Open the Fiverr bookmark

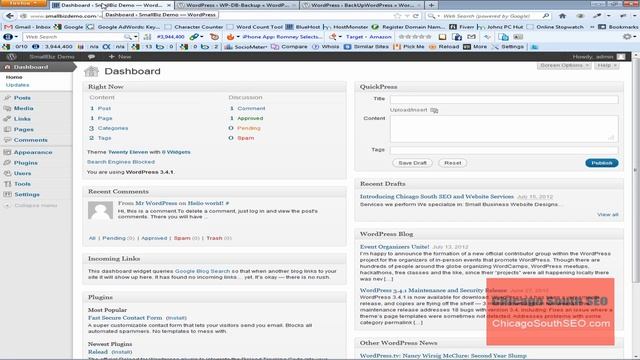pos(462,27)
